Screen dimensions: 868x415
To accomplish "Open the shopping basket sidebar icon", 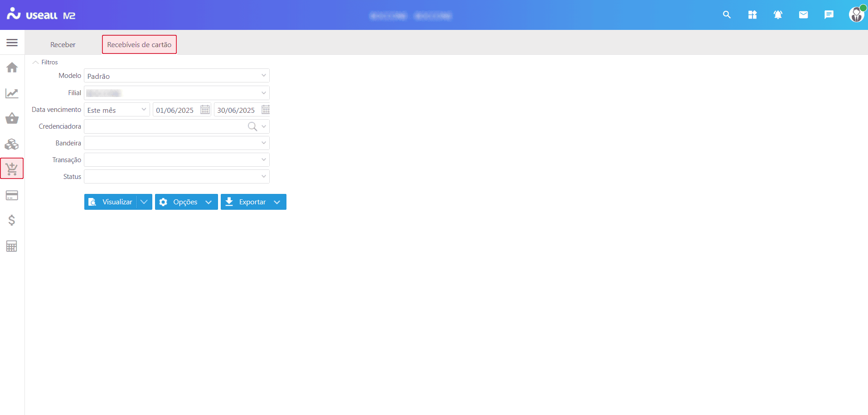I will coord(12,119).
